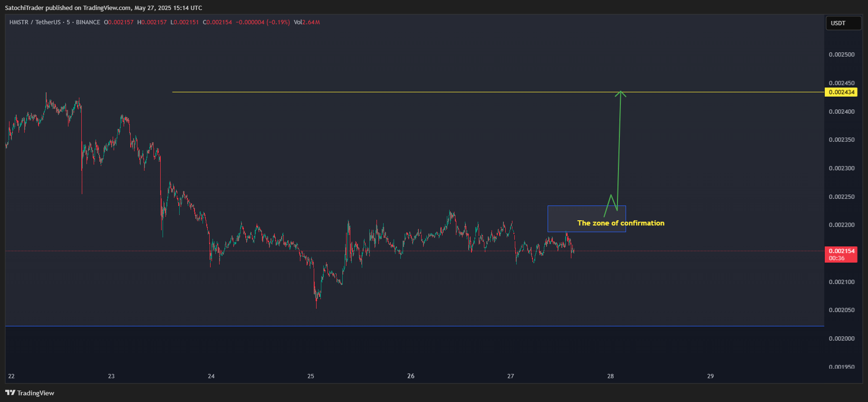The width and height of the screenshot is (868, 402).
Task: Click the Vol 2.64M volume readout
Action: (307, 22)
